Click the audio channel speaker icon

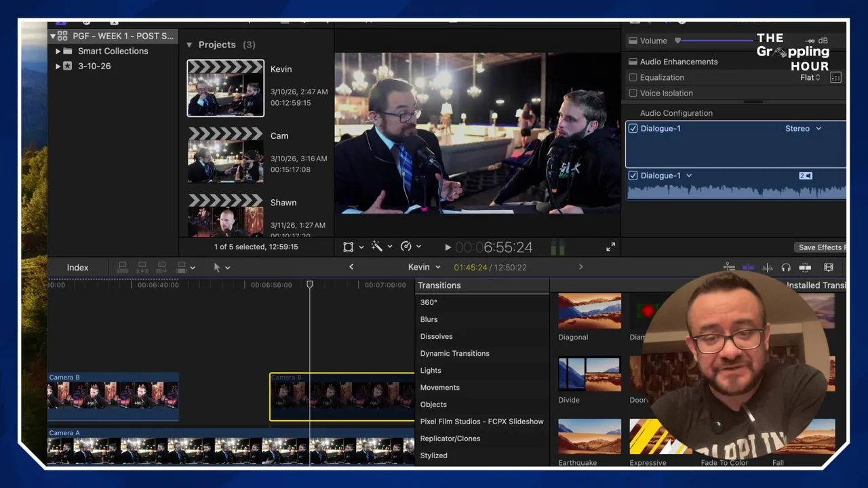click(805, 176)
